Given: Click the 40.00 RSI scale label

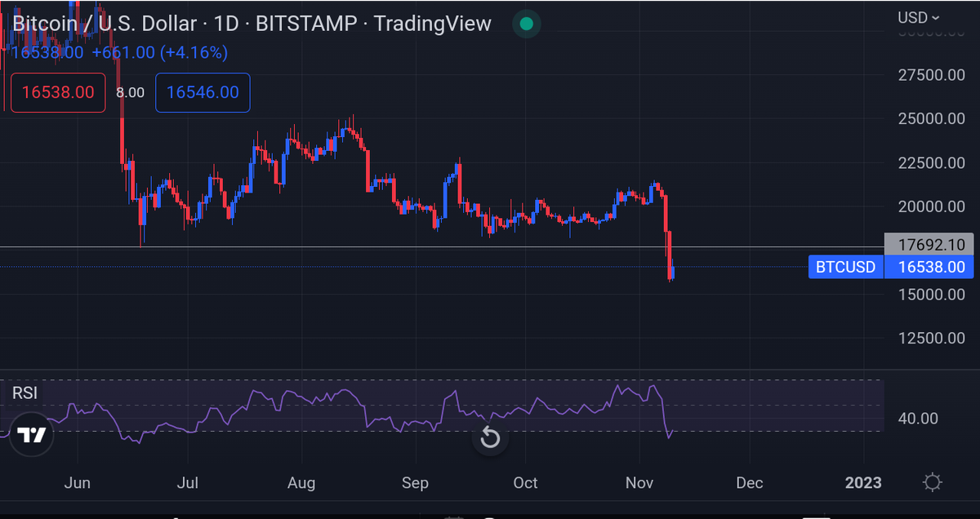Looking at the screenshot, I should coord(917,419).
